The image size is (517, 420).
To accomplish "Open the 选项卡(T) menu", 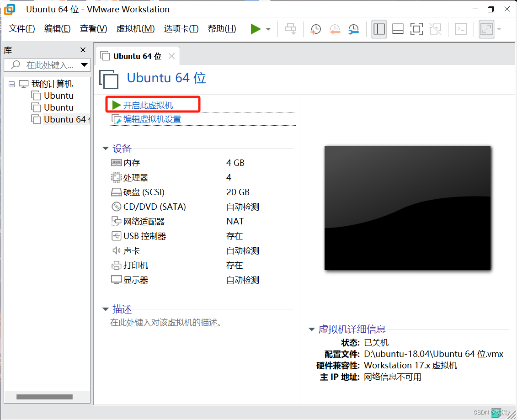I will point(181,29).
